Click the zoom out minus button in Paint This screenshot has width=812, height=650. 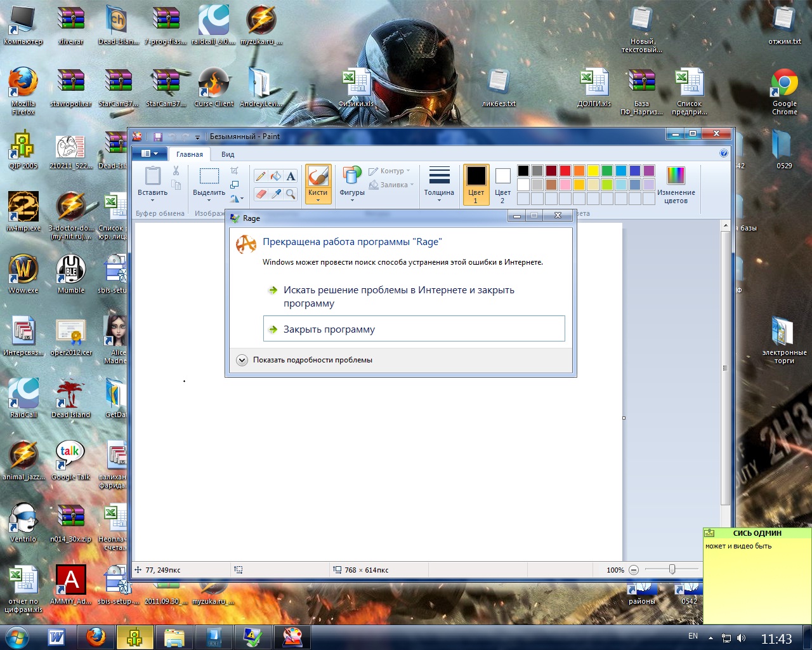coord(633,570)
